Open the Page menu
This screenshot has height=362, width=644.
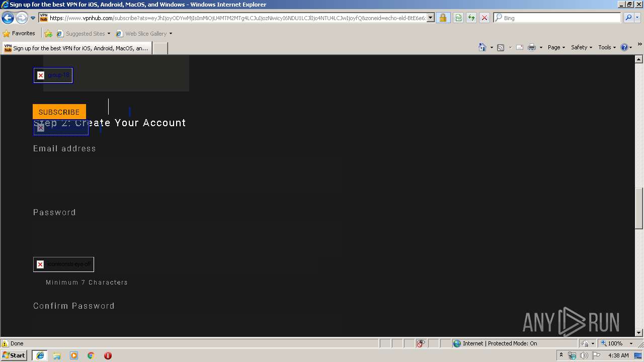556,47
